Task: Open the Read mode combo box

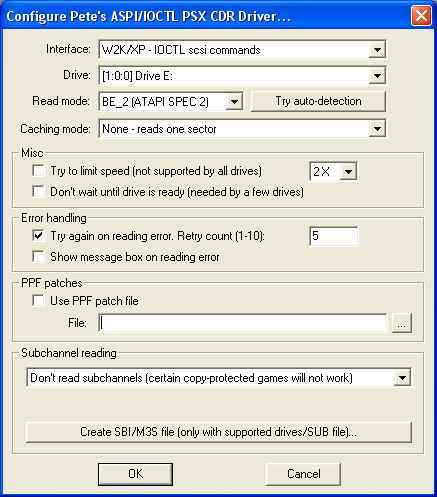Action: pyautogui.click(x=234, y=101)
